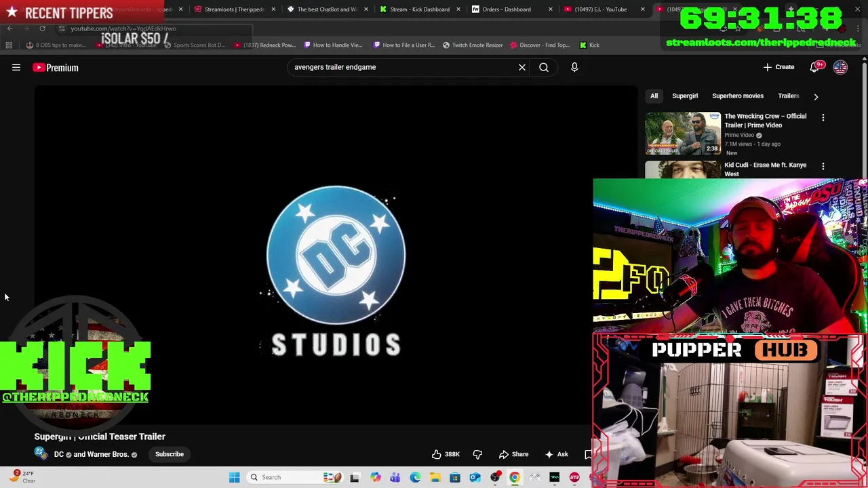Show more filter chips with right arrow
The image size is (868, 488).
pyautogui.click(x=816, y=96)
